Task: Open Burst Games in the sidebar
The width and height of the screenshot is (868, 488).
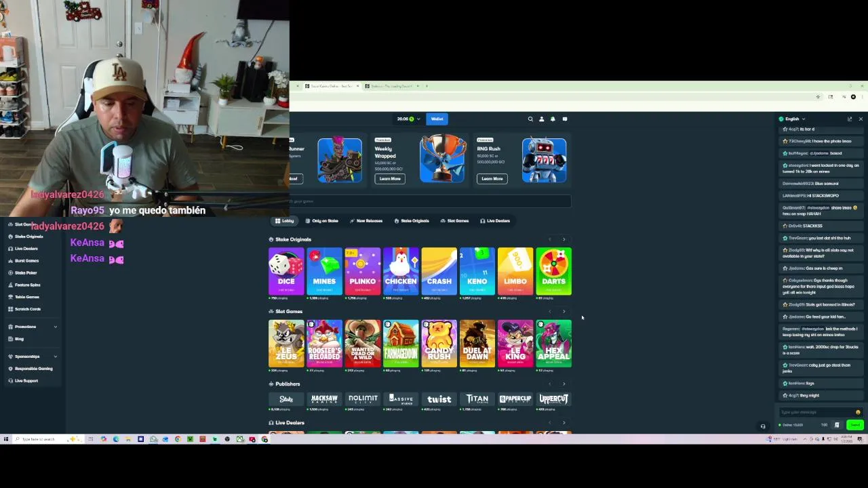Action: click(26, 261)
